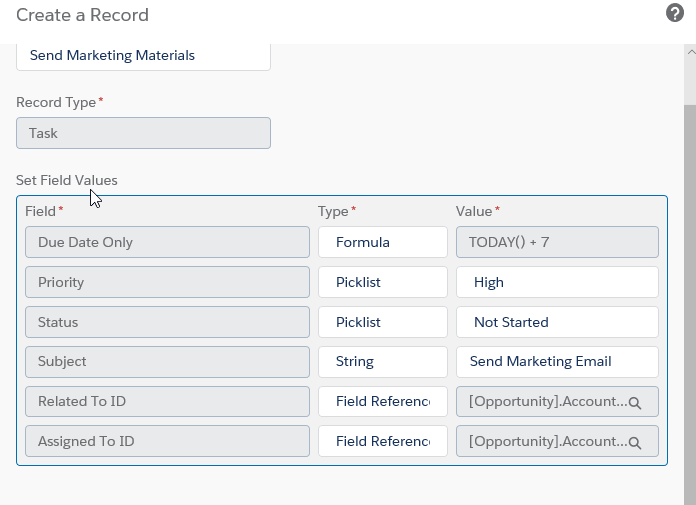
Task: Open Picklist type dropdown for Status row
Action: coord(382,322)
